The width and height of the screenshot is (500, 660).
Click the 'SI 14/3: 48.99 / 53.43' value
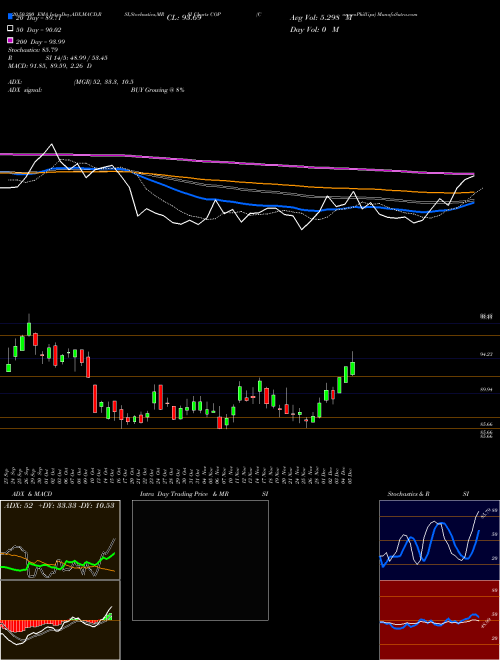coord(76,58)
